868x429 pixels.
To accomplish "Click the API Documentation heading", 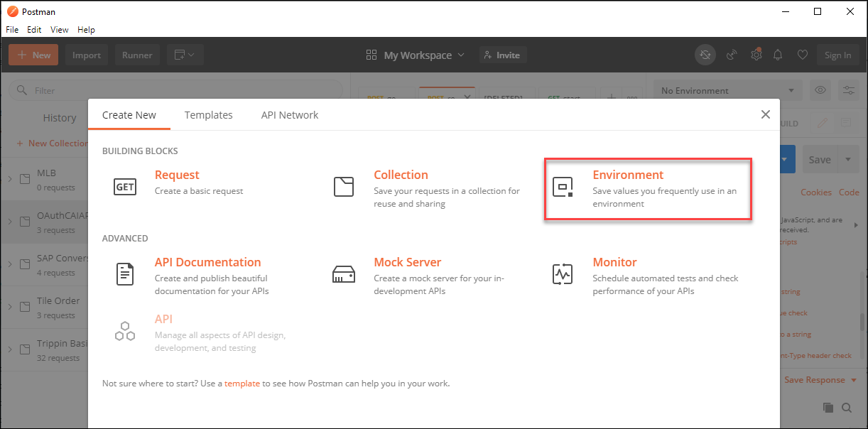I will tap(207, 262).
